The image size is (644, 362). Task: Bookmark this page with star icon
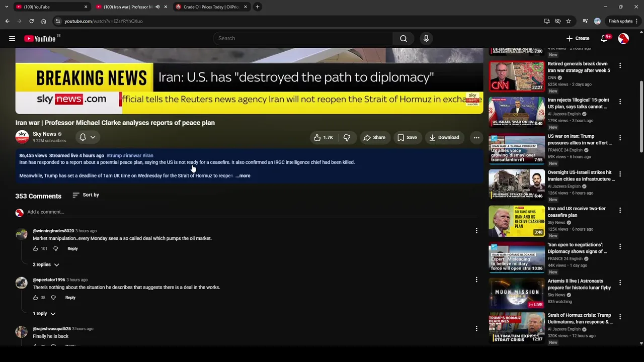(x=569, y=21)
